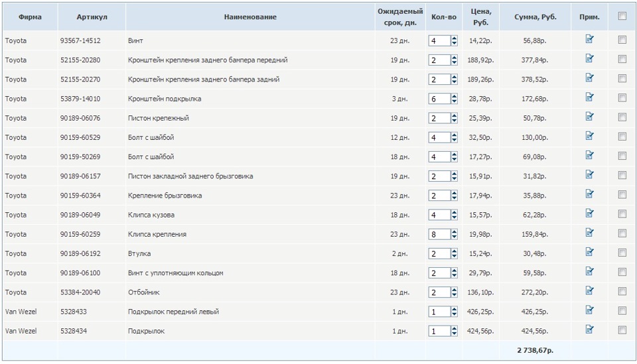
Task: Tick checkbox for Van Wezel 5328434
Action: tap(622, 330)
